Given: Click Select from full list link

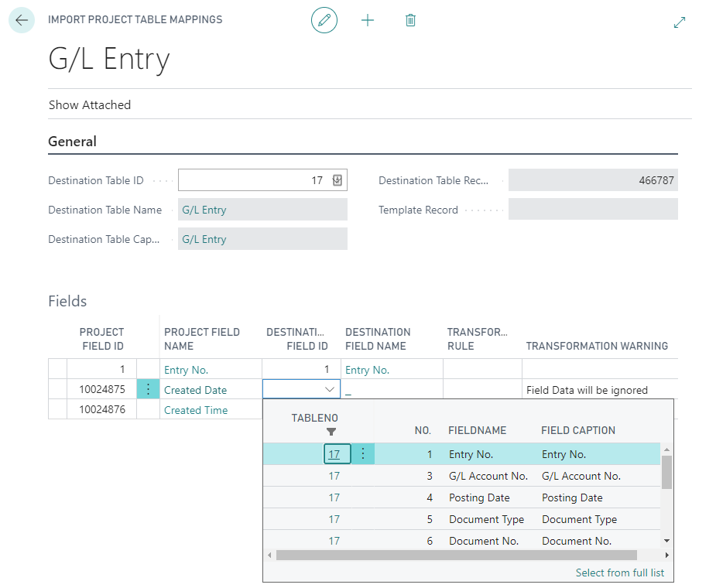Looking at the screenshot, I should pyautogui.click(x=619, y=573).
